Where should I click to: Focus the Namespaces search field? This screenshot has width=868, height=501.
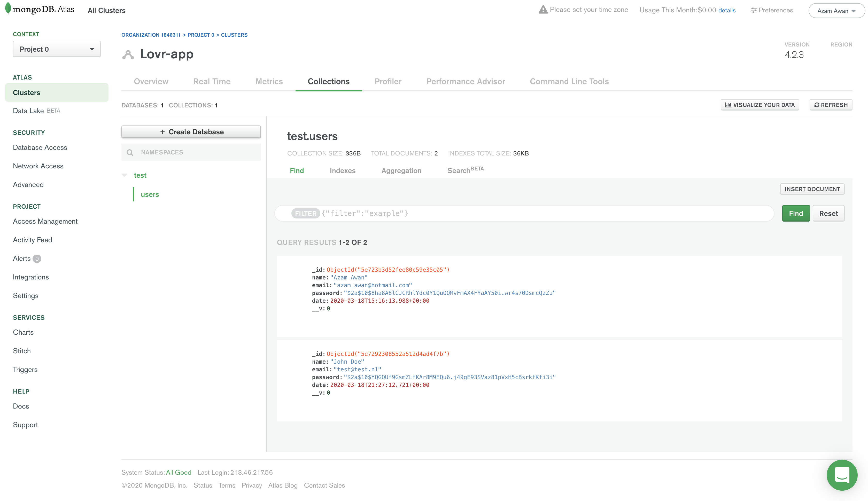(x=191, y=152)
